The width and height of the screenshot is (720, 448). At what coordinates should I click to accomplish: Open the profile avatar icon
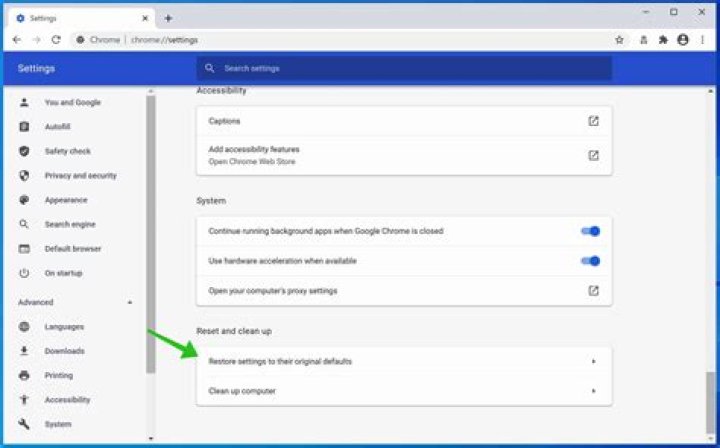[x=683, y=40]
